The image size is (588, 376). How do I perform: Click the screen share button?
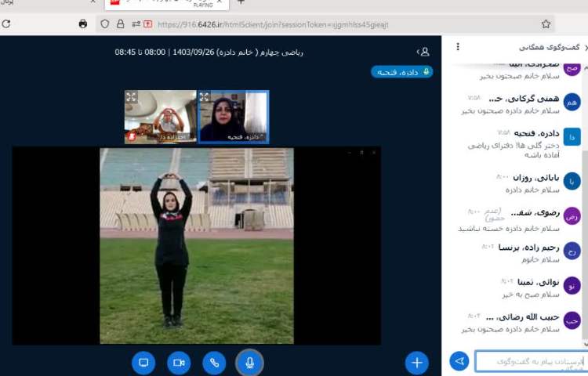click(x=143, y=362)
